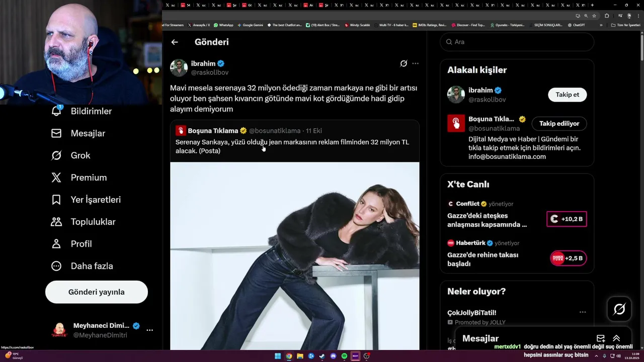Image resolution: width=644 pixels, height=362 pixels.
Task: Click the Grok icon on ibrahim's post
Action: coord(404,63)
